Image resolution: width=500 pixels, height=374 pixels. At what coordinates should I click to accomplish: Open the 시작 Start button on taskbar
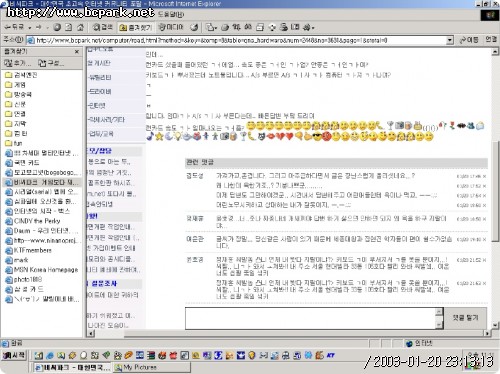click(14, 355)
